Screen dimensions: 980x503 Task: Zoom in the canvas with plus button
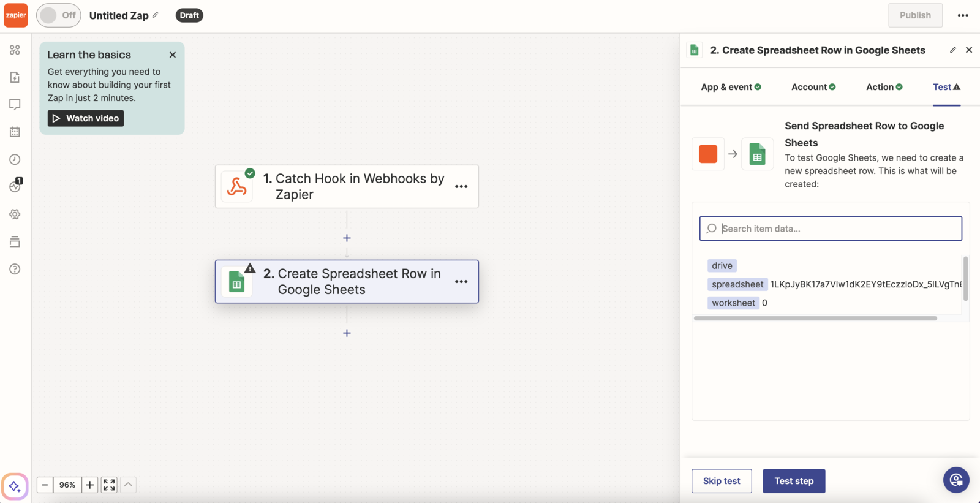click(x=90, y=485)
